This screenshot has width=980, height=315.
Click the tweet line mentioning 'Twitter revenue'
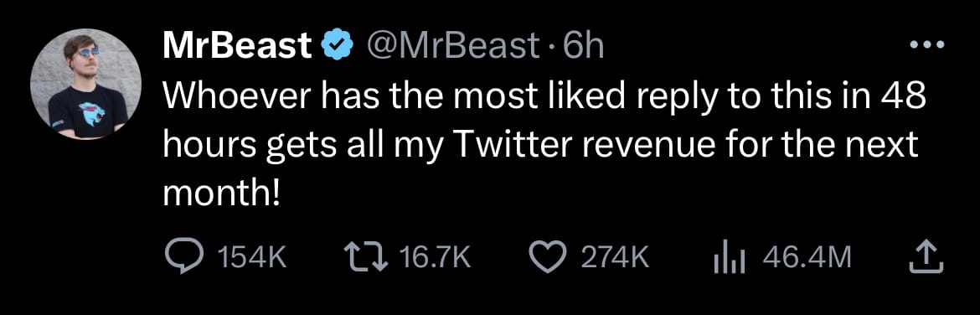coord(540,147)
